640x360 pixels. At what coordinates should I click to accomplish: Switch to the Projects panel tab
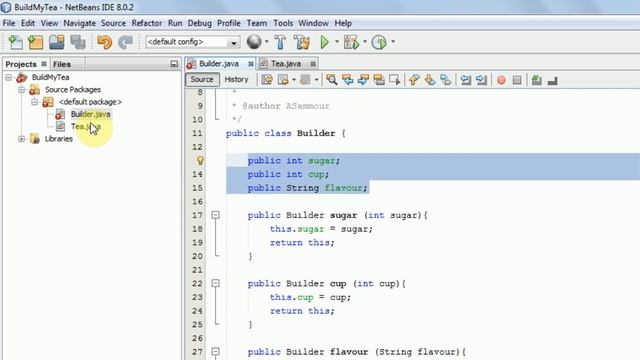(x=21, y=64)
